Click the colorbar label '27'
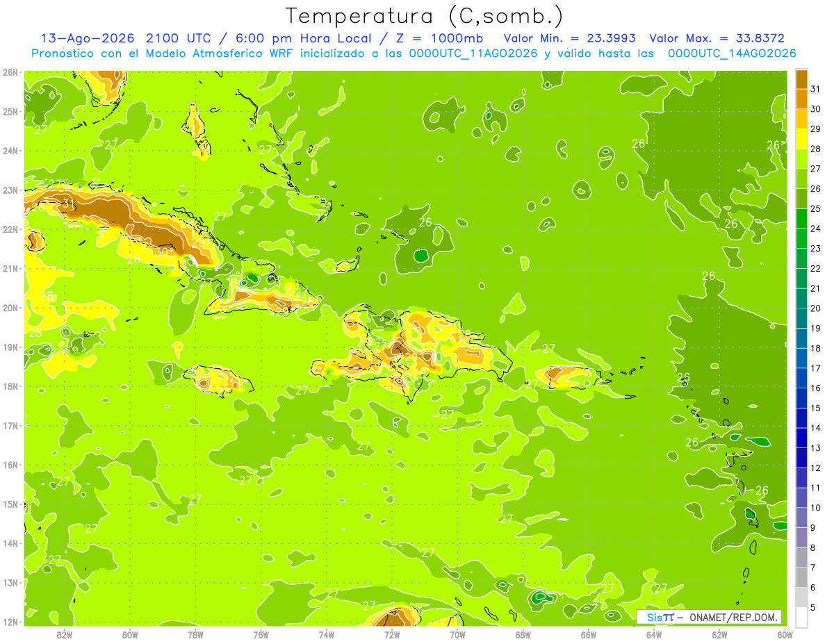This screenshot has width=834, height=644. tap(815, 169)
